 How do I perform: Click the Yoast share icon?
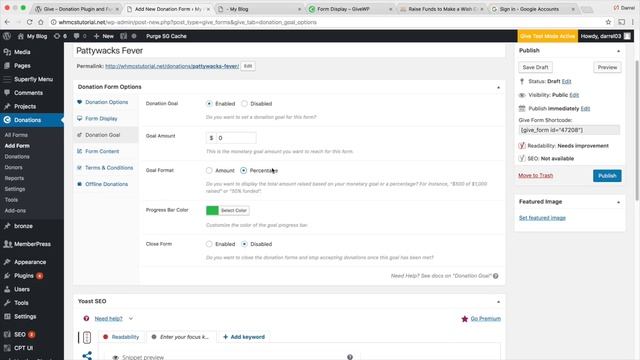click(x=87, y=356)
